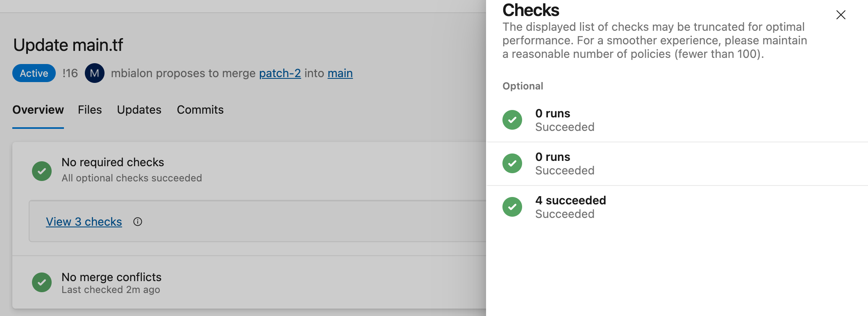Click the Overview tab's active underline indicator
Viewport: 868px width, 316px height.
click(x=38, y=128)
